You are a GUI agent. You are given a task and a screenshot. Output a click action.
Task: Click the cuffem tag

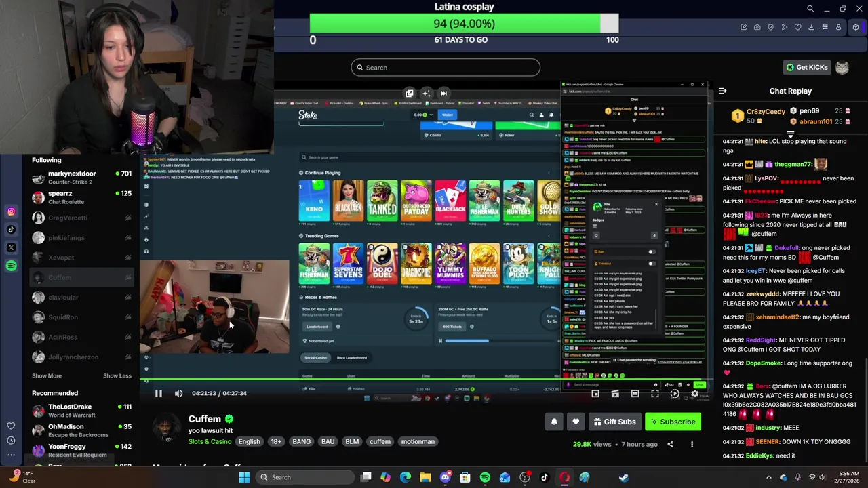coord(380,441)
